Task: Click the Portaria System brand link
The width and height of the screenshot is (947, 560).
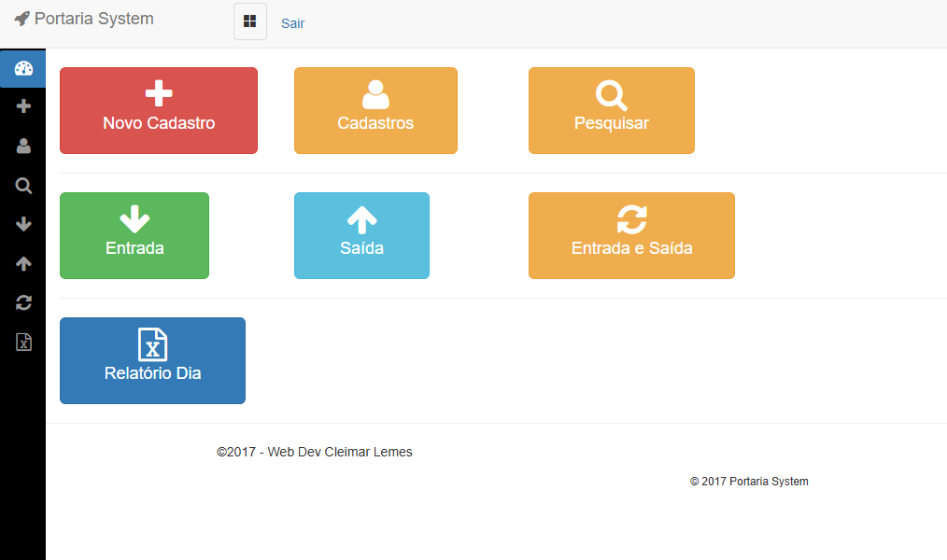Action: (84, 19)
